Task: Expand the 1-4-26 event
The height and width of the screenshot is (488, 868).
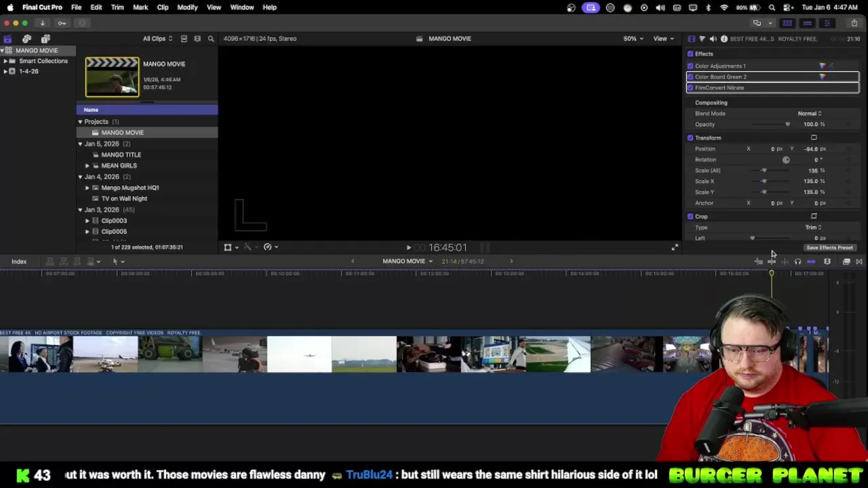Action: click(5, 71)
